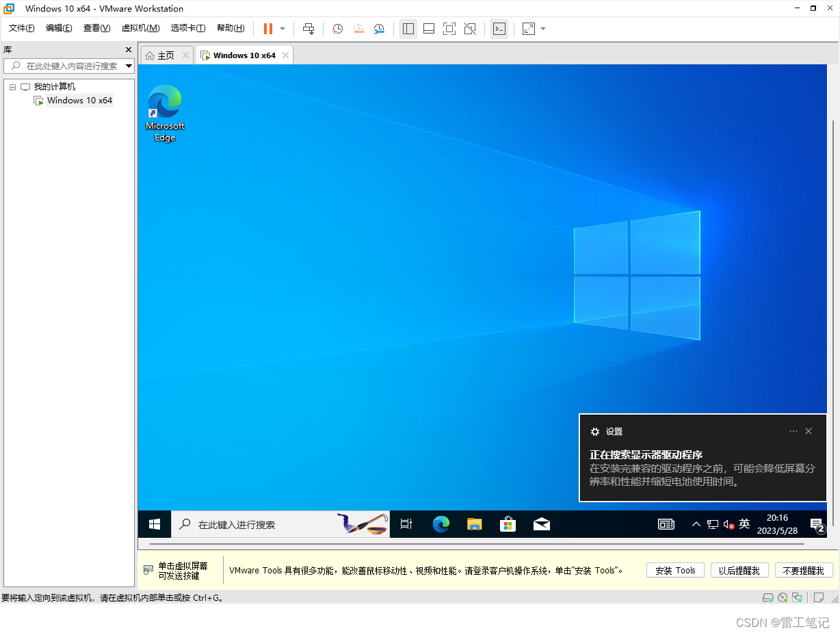The height and width of the screenshot is (635, 840).
Task: Open Microsoft Edge desktop shortcut
Action: [165, 113]
